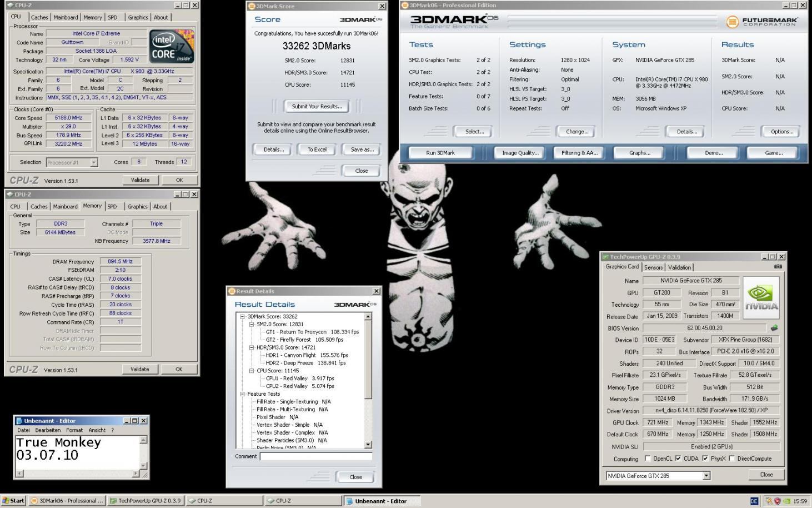Click Submit Your Results button
812x508 pixels.
pos(317,106)
